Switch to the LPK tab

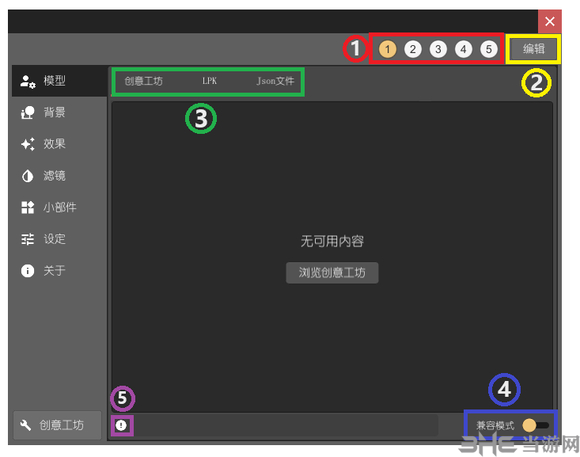coord(209,81)
